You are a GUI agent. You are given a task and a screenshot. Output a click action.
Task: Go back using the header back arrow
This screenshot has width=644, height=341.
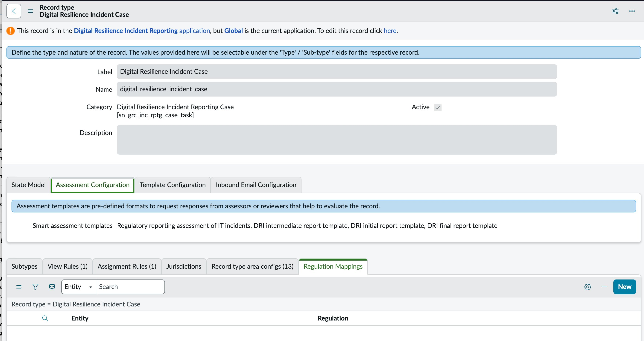(x=14, y=11)
